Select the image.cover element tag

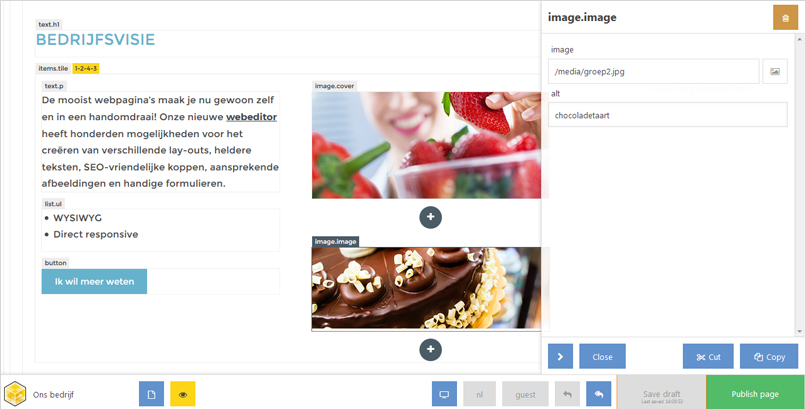point(335,86)
